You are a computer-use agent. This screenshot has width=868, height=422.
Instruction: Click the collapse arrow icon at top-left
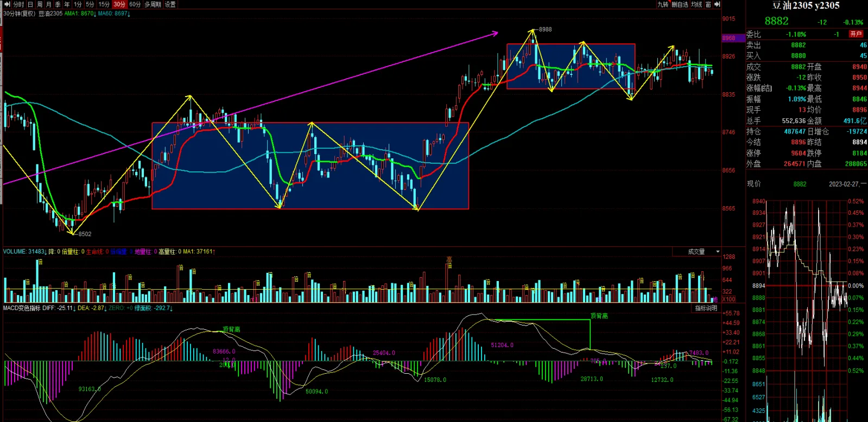[x=7, y=4]
